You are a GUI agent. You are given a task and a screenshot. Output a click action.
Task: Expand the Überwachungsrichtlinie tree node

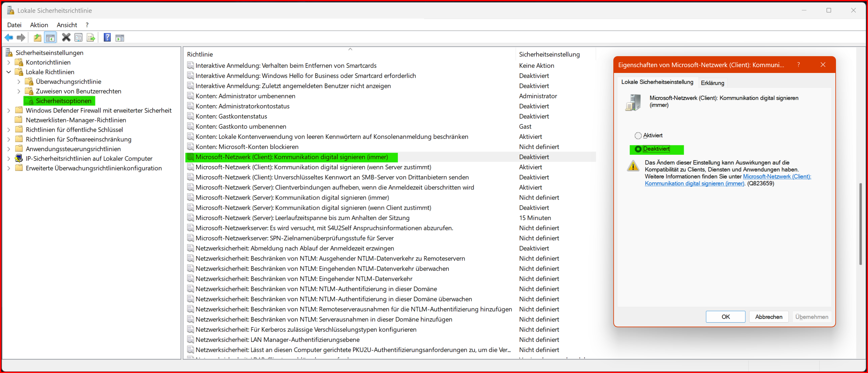[19, 81]
